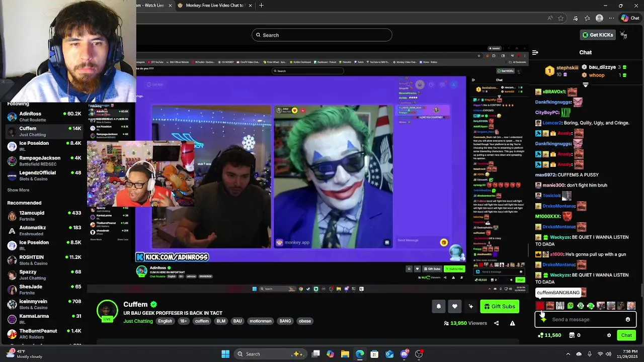Open Automatikz recommended channel
The height and width of the screenshot is (362, 644).
(x=44, y=230)
